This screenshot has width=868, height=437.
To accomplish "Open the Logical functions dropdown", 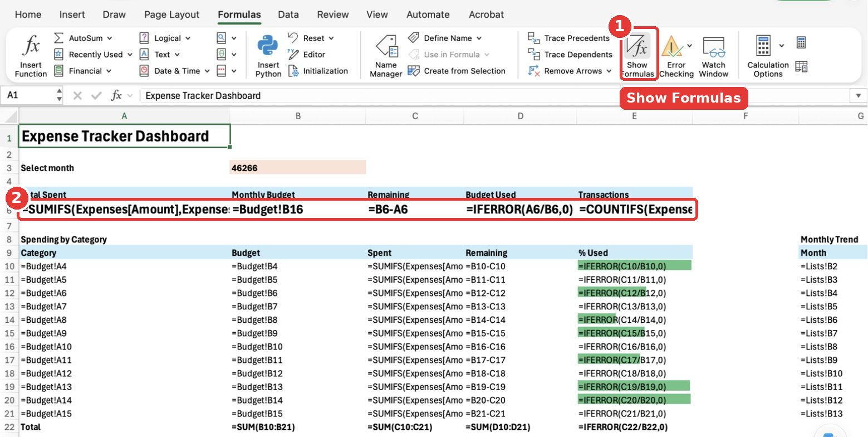I will point(165,38).
